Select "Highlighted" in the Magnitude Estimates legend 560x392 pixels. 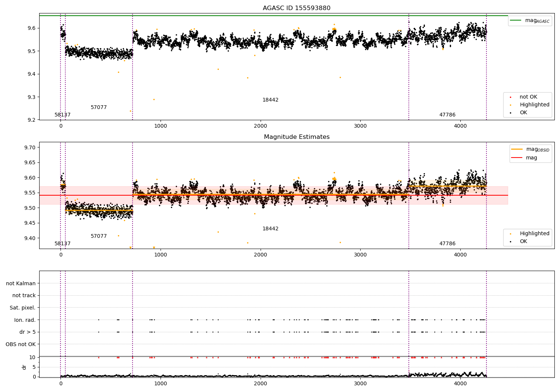tap(535, 234)
